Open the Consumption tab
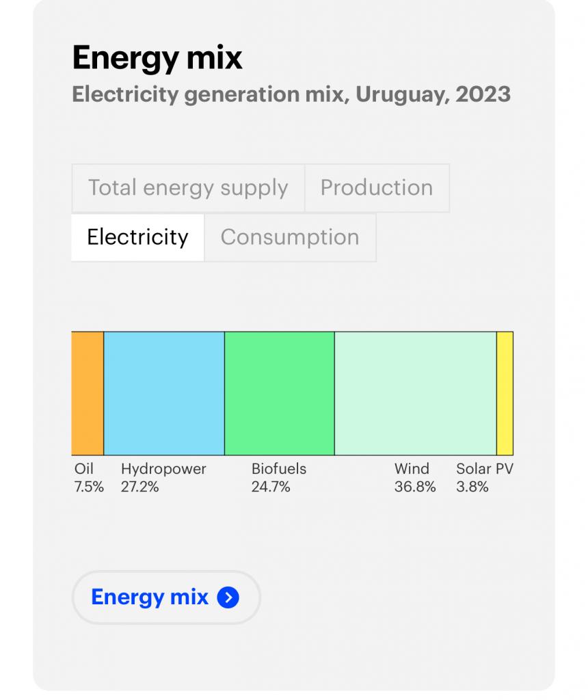Viewport: 588px width, 700px height. [290, 237]
